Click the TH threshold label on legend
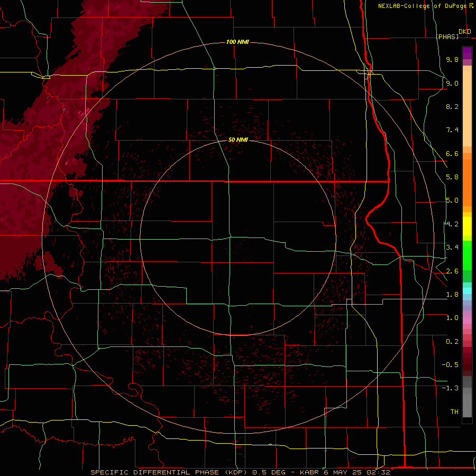476x476 pixels. pos(454,412)
